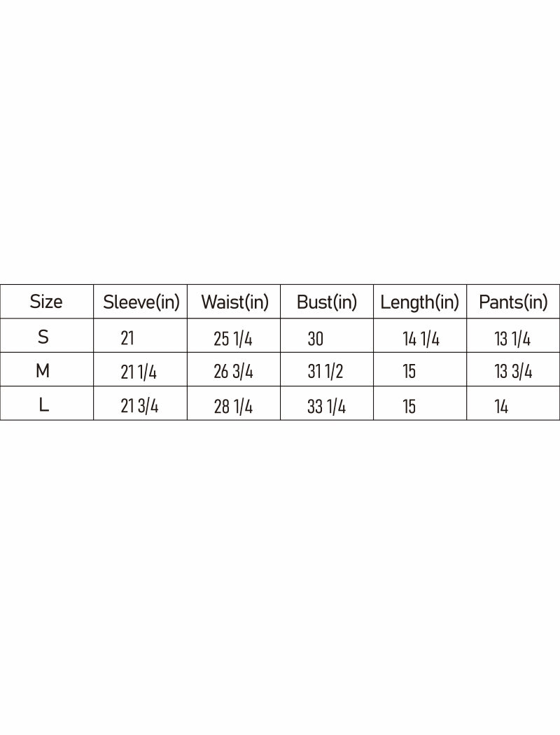
Task: Click the Length(in) column header
Action: 420,302
